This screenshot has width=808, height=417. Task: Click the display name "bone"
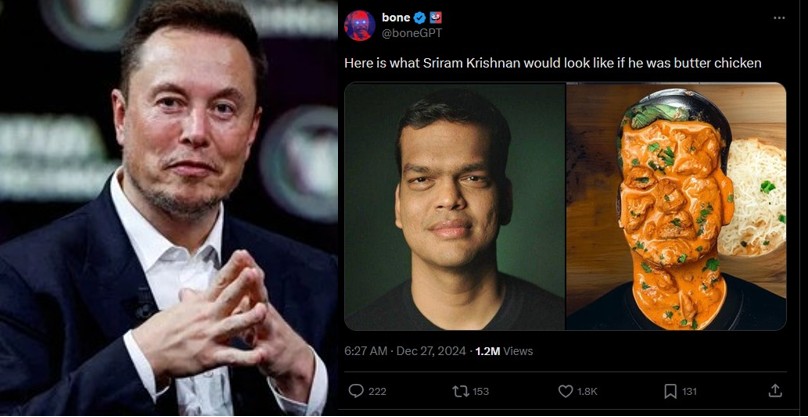coord(396,18)
